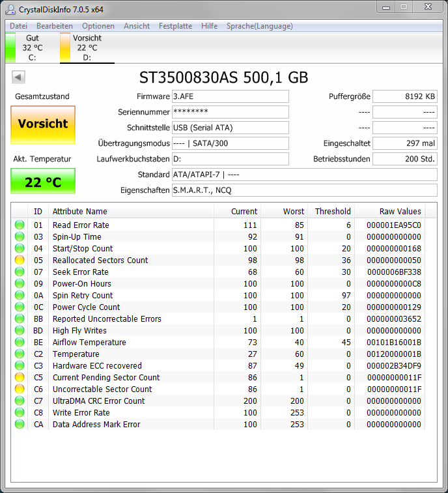
Task: Click green status icon of Power Cycle Count
Action: pyautogui.click(x=20, y=307)
